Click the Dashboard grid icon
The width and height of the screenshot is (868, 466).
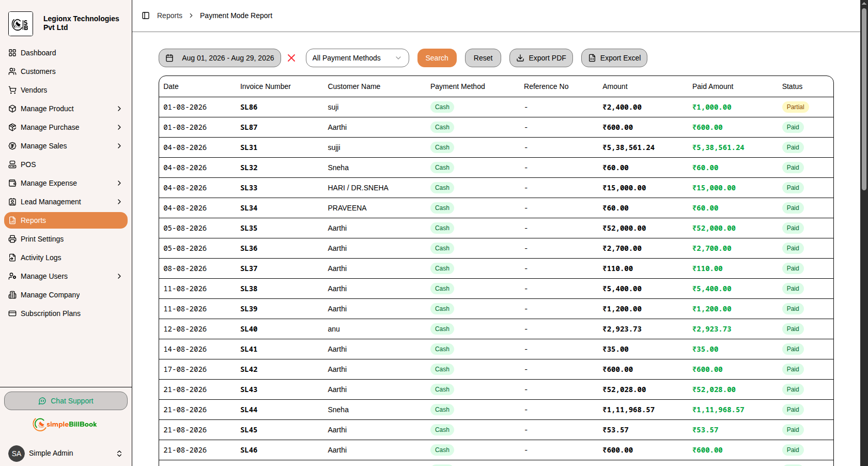12,53
